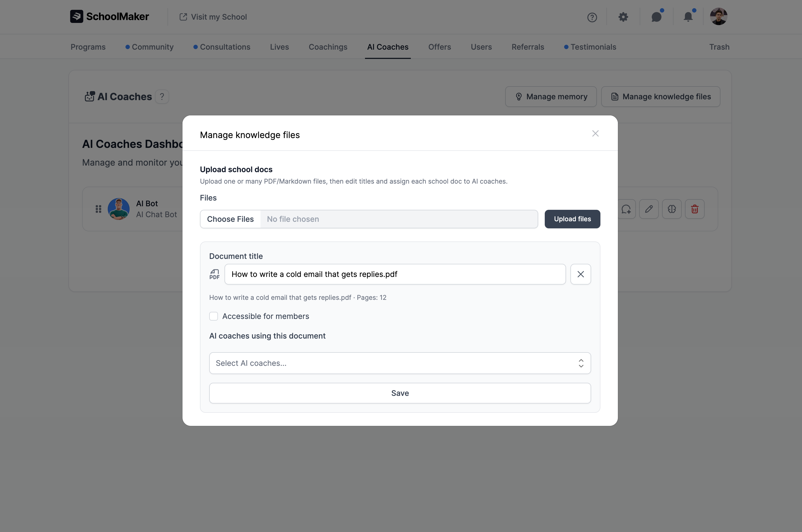
Task: Click the brain icon for AI Bot
Action: click(x=672, y=209)
